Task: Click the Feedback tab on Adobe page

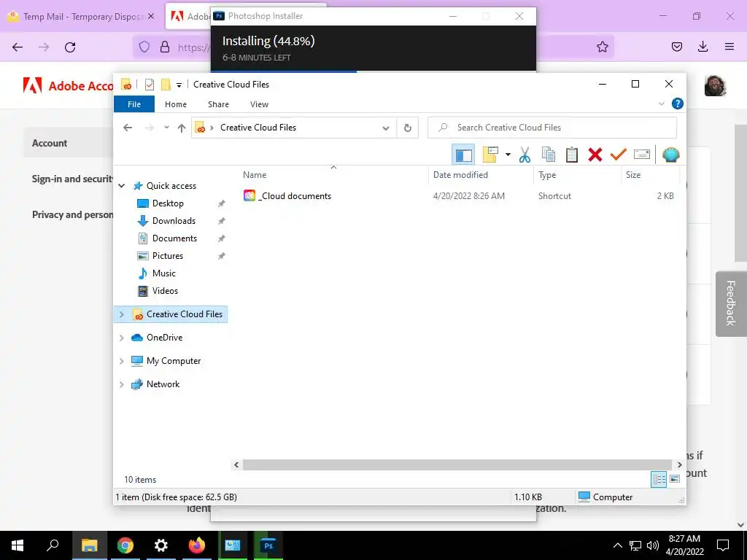Action: tap(731, 304)
